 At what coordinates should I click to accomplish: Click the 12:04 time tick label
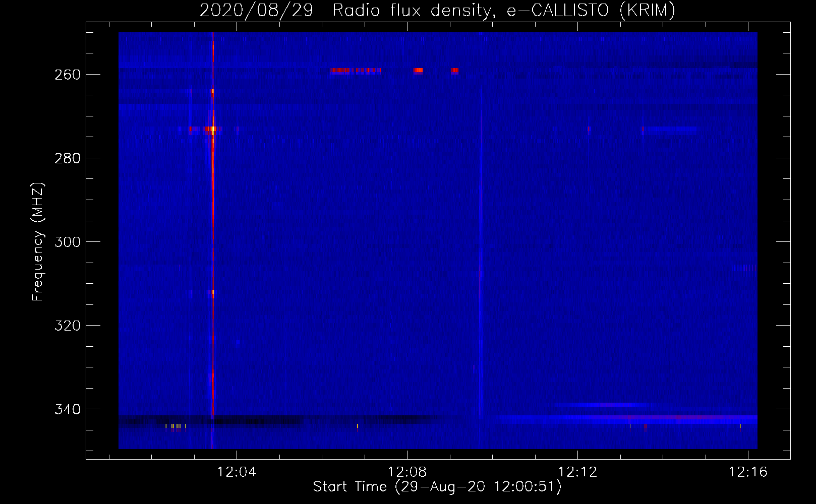click(237, 472)
